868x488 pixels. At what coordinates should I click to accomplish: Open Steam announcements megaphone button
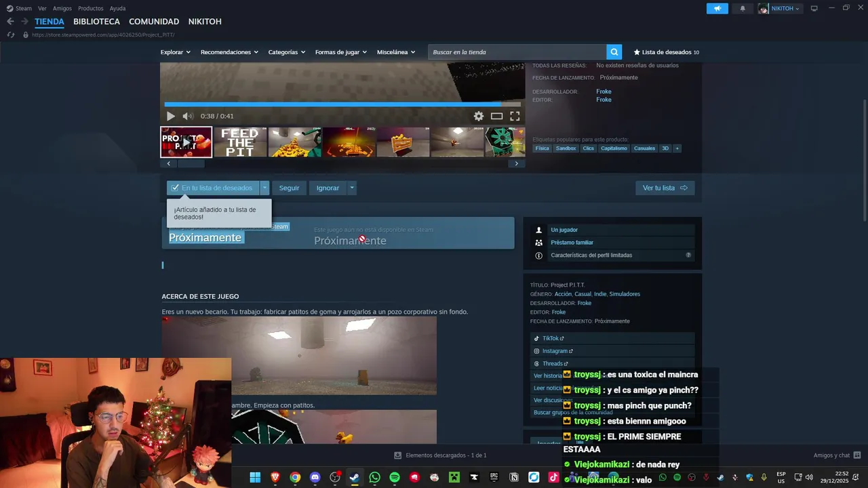(717, 8)
